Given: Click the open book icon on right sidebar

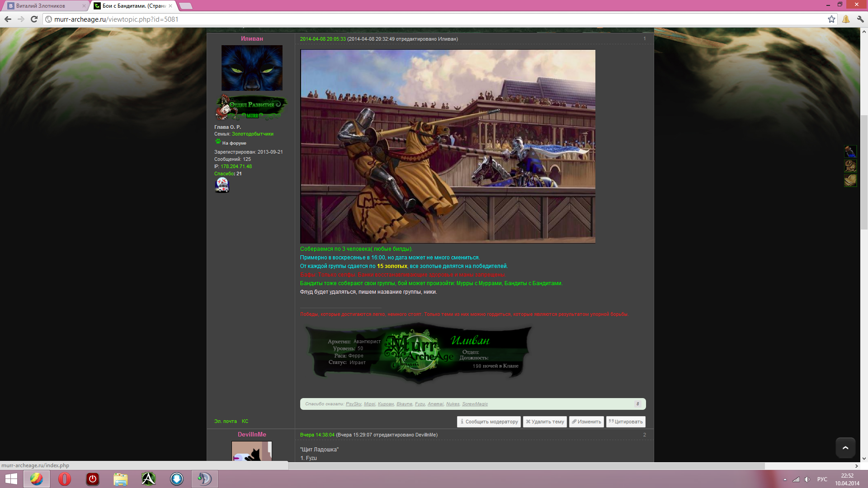Looking at the screenshot, I should pyautogui.click(x=850, y=181).
